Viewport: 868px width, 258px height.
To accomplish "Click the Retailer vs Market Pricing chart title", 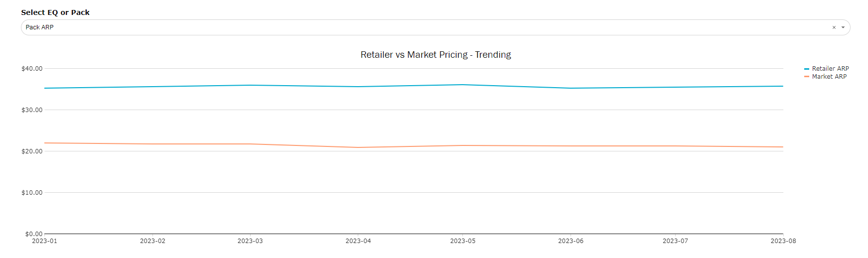I will pos(435,55).
